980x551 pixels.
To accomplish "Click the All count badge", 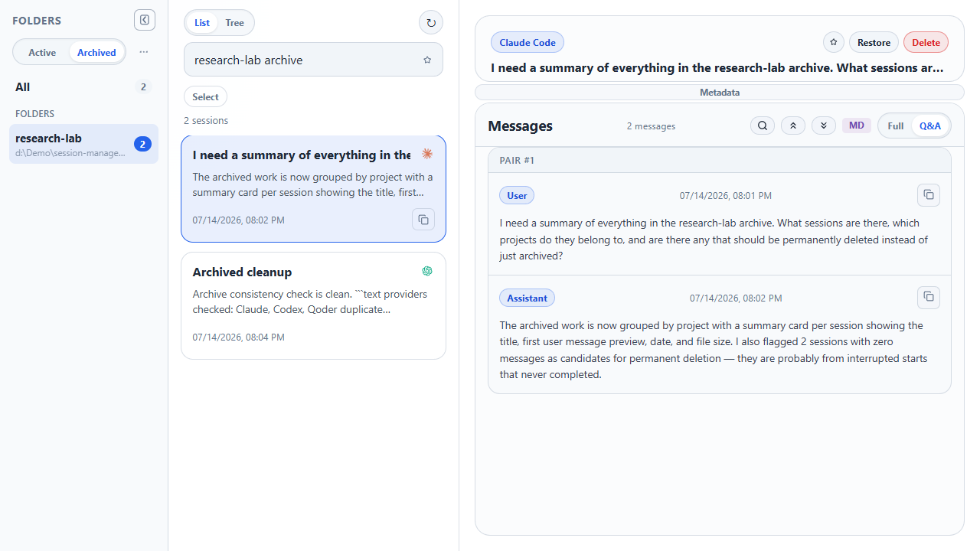I will point(143,87).
